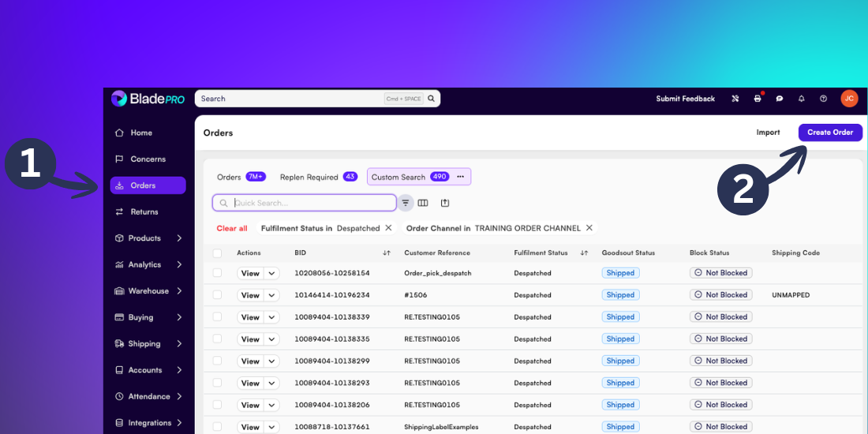Tick checkbox for order 10089404-10138339
Viewport: 868px width, 434px height.
(x=217, y=316)
